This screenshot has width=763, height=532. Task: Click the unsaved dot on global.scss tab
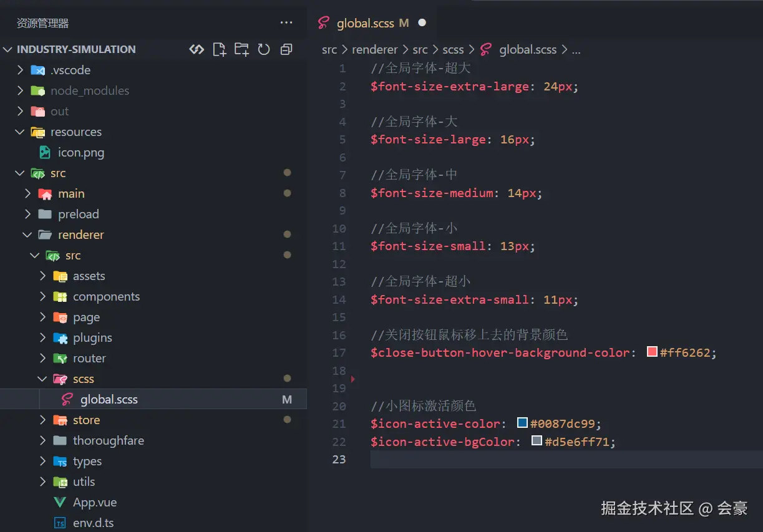[x=422, y=22]
